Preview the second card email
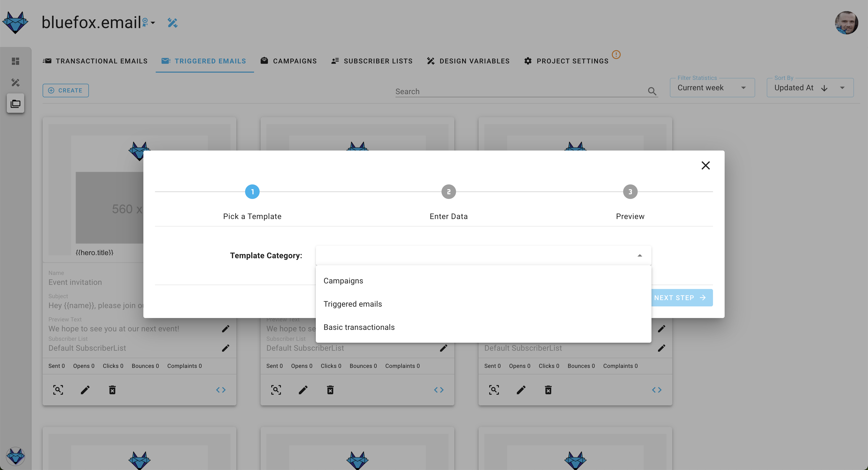Image resolution: width=868 pixels, height=470 pixels. click(276, 390)
